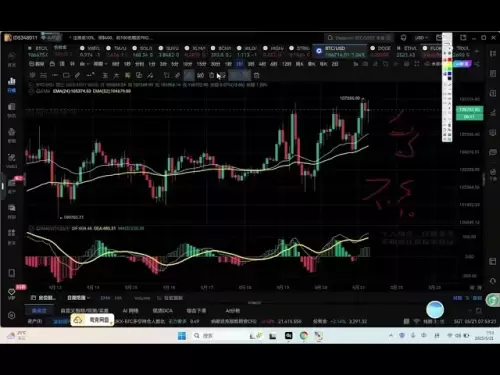Image resolution: width=500 pixels, height=375 pixels.
Task: Toggle visibility of the EMA indicator row
Action: (x=31, y=91)
